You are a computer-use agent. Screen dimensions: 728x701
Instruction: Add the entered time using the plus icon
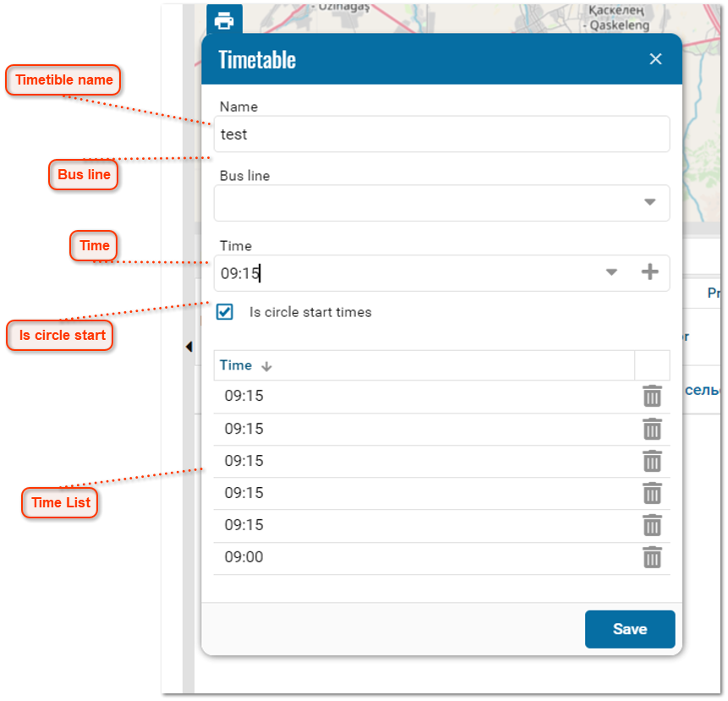650,272
